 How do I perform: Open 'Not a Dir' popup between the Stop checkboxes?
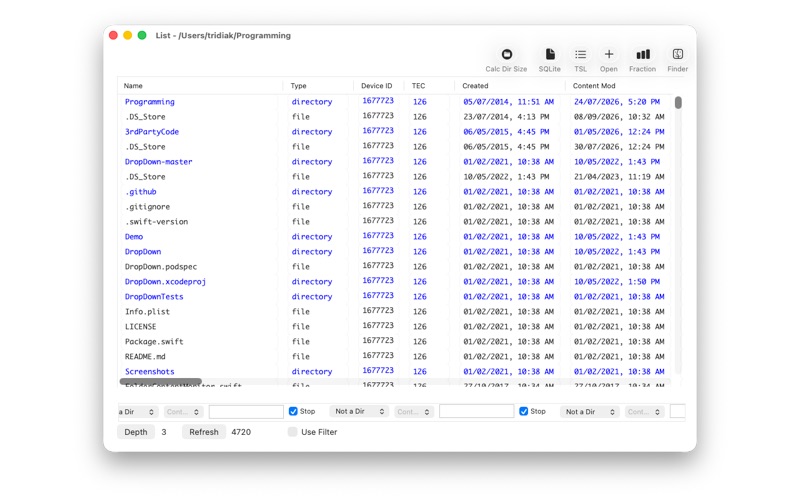click(359, 411)
